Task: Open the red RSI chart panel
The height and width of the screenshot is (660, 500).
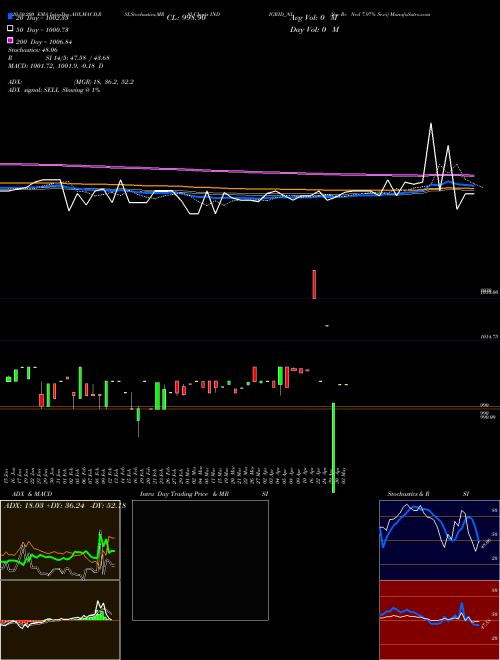Action: click(x=439, y=620)
